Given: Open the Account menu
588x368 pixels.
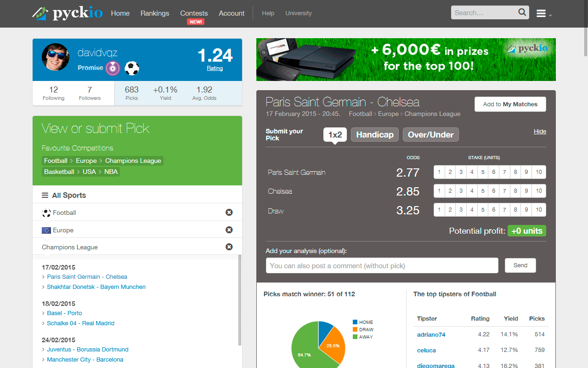Looking at the screenshot, I should (x=232, y=13).
